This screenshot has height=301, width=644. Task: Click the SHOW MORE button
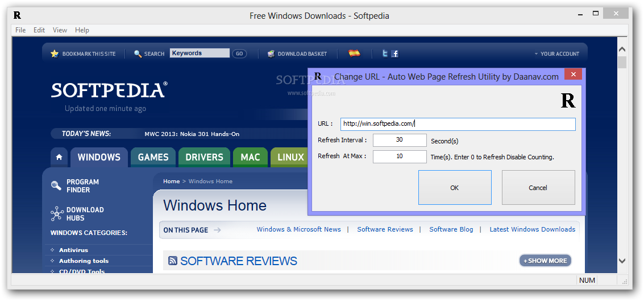pyautogui.click(x=545, y=260)
